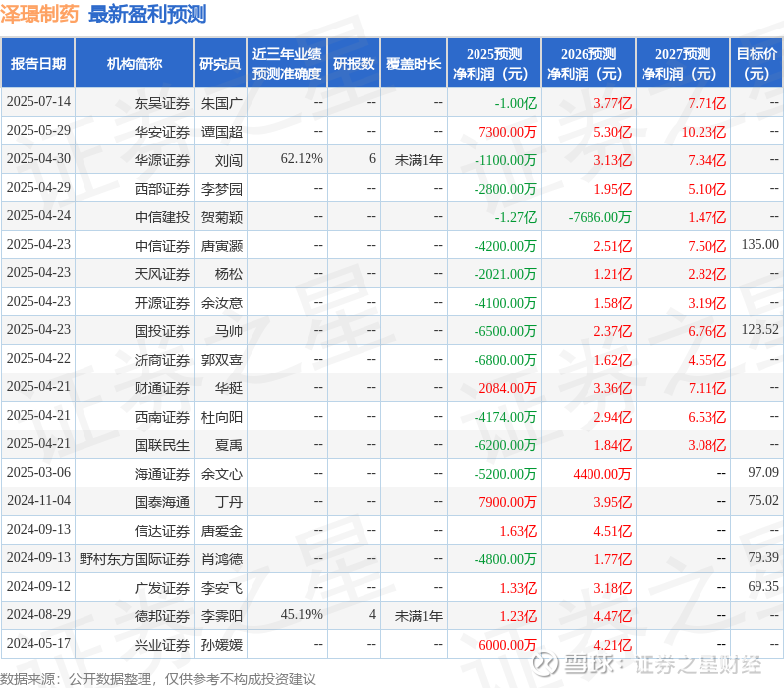Click the 45.19% accuracy value

(x=302, y=615)
